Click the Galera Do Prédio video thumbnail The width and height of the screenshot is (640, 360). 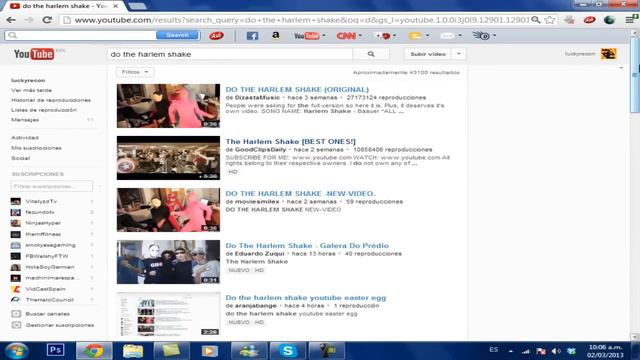click(168, 262)
